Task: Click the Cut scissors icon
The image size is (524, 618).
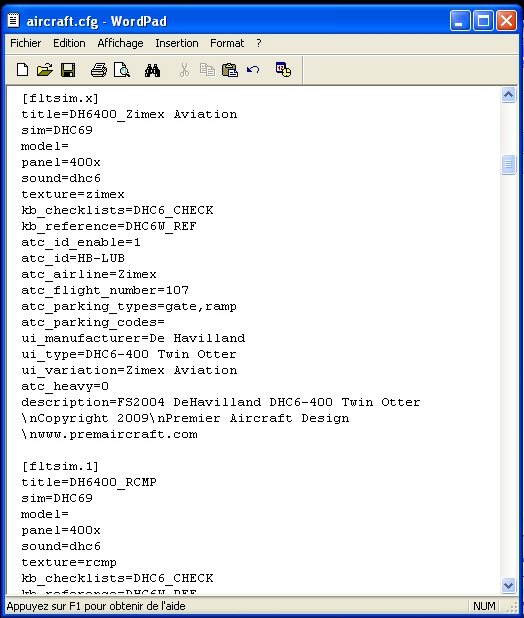Action: tap(184, 70)
